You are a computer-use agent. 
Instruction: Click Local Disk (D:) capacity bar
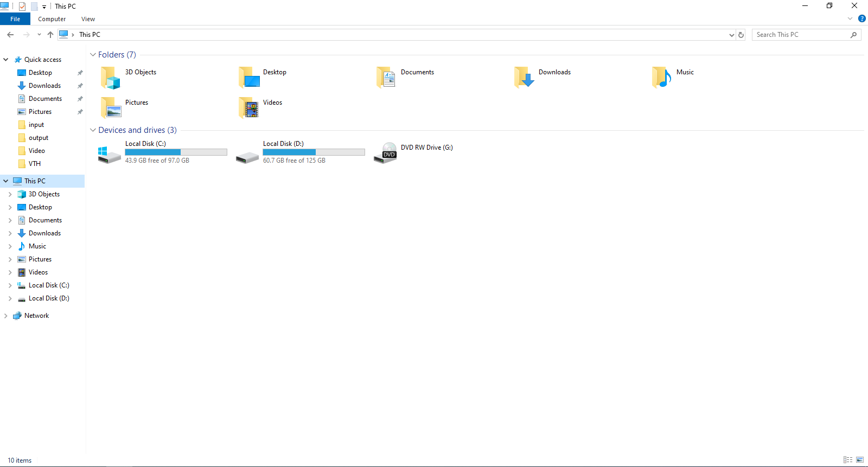coord(314,152)
